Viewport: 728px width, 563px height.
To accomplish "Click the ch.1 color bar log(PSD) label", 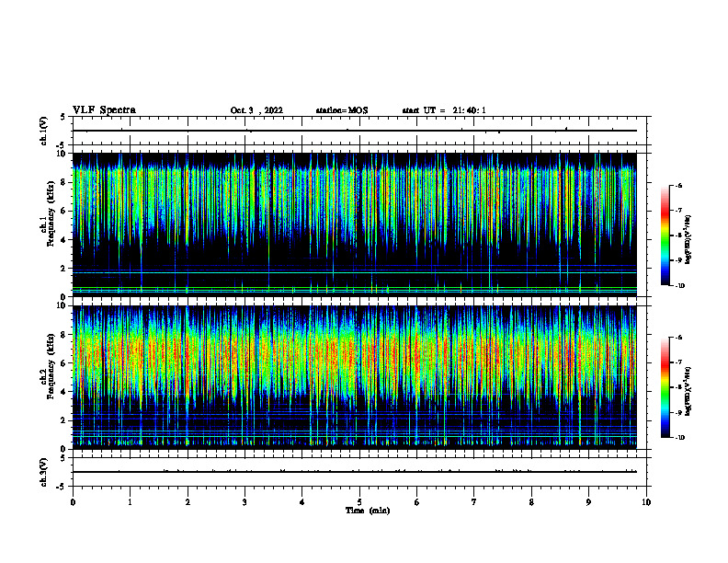I will point(688,240).
